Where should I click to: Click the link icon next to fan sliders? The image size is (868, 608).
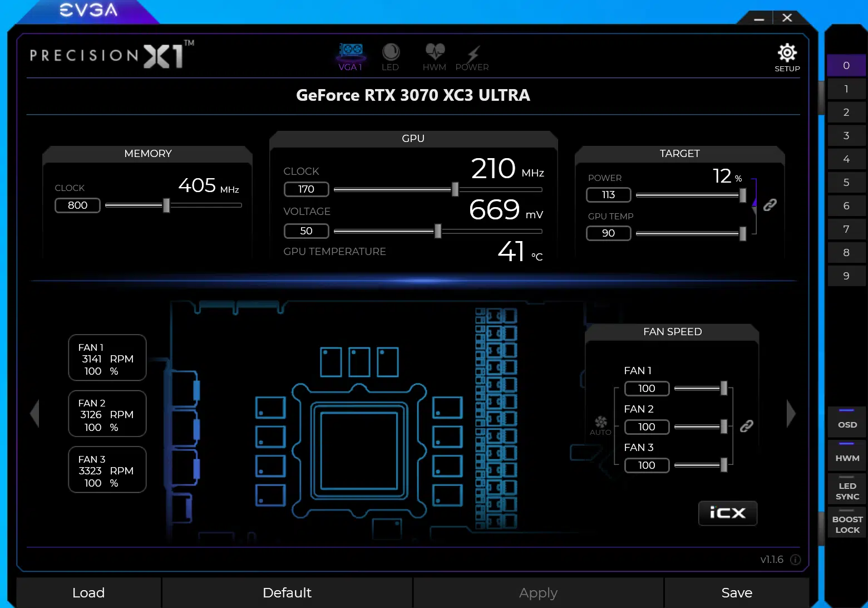[x=747, y=426]
